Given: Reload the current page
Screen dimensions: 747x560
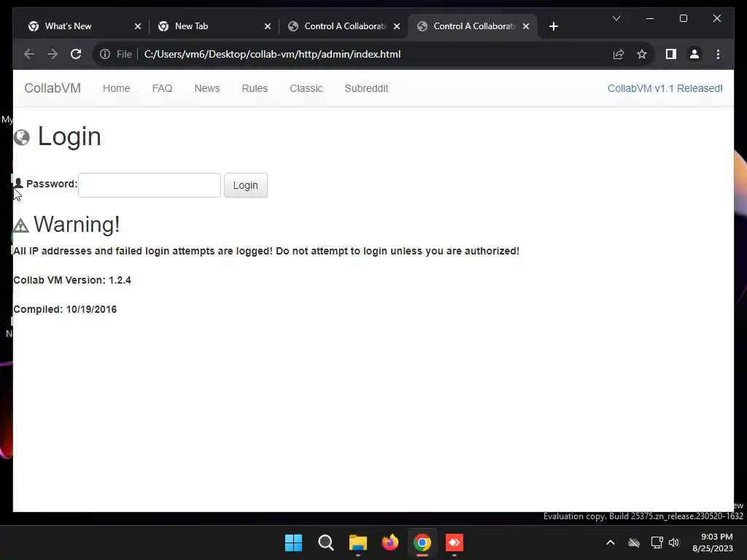Looking at the screenshot, I should tap(76, 54).
